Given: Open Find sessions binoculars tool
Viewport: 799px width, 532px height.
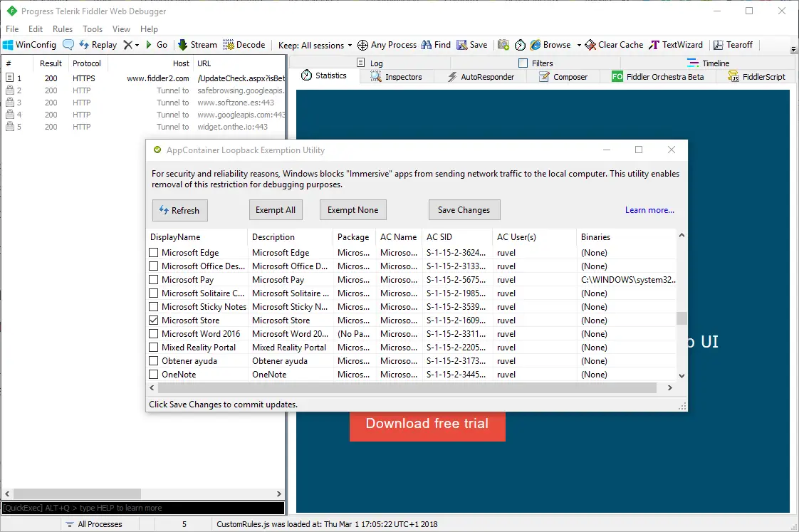Looking at the screenshot, I should 436,45.
